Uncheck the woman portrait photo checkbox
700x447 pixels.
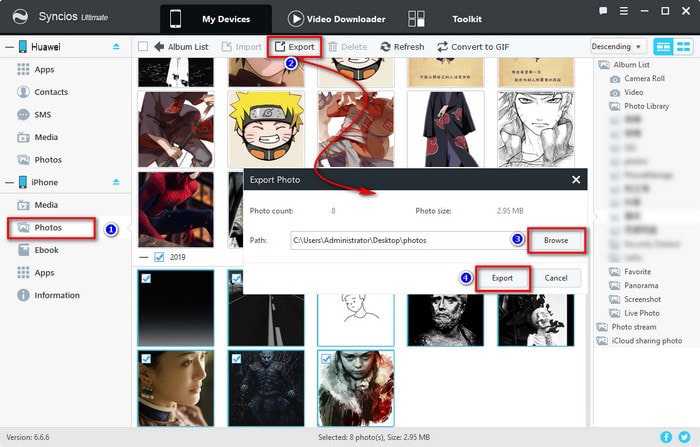tap(145, 357)
